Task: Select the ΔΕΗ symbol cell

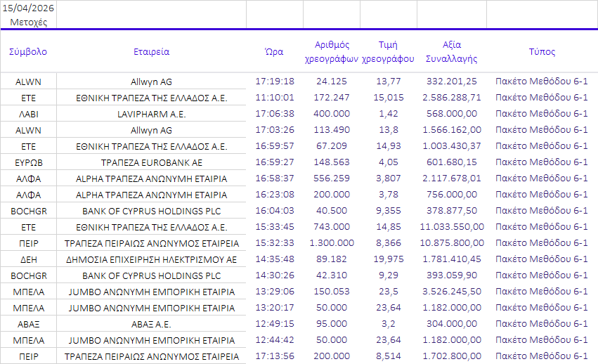Action: (29, 259)
